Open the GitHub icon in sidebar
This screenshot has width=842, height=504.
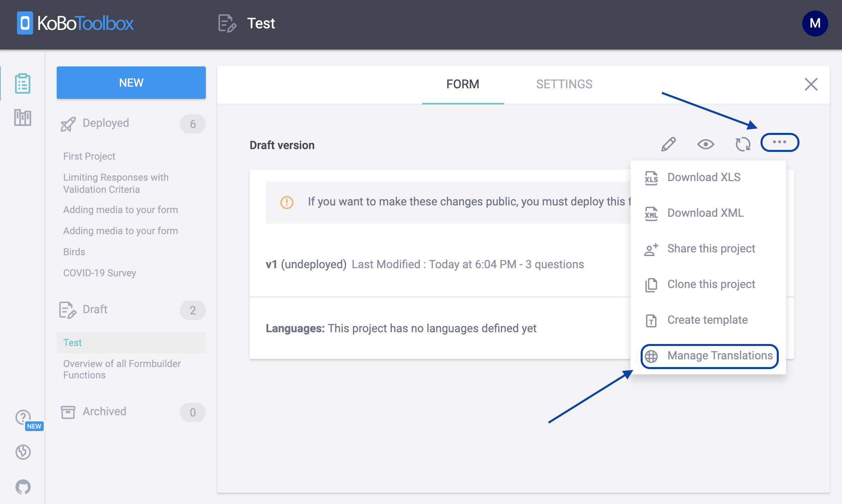click(23, 487)
